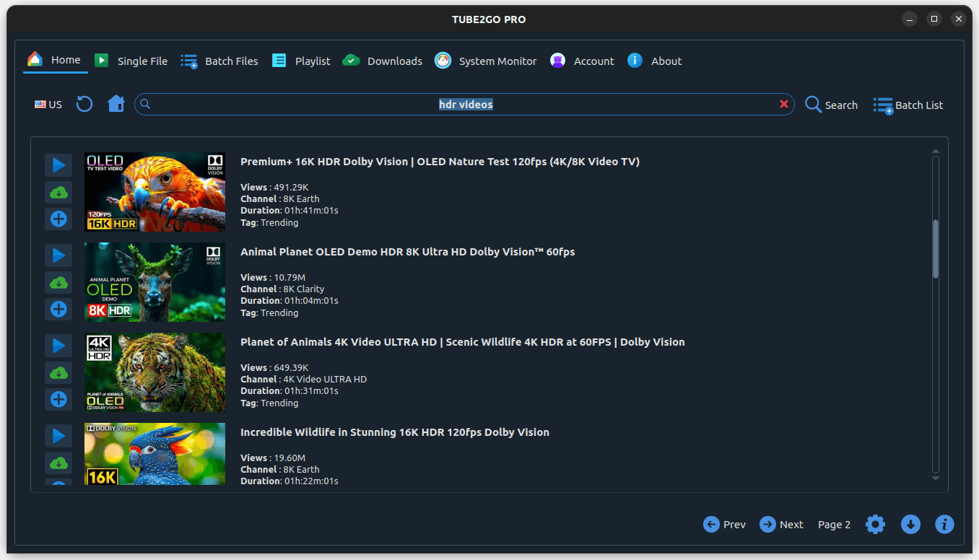Click the home icon next to search bar
Image resolution: width=979 pixels, height=560 pixels.
(x=116, y=105)
